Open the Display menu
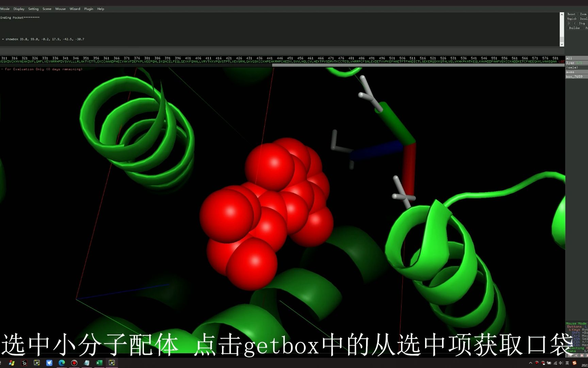Viewport: 588px width, 368px height. (x=19, y=9)
